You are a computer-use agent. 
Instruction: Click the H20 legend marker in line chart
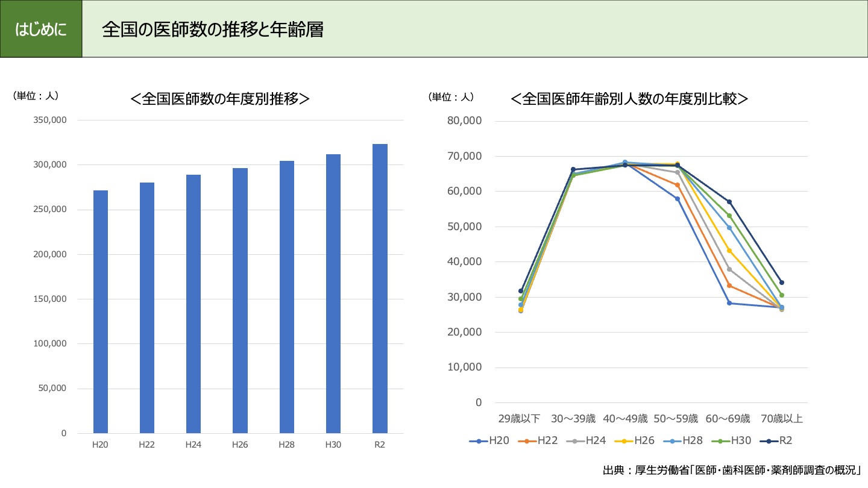(479, 441)
